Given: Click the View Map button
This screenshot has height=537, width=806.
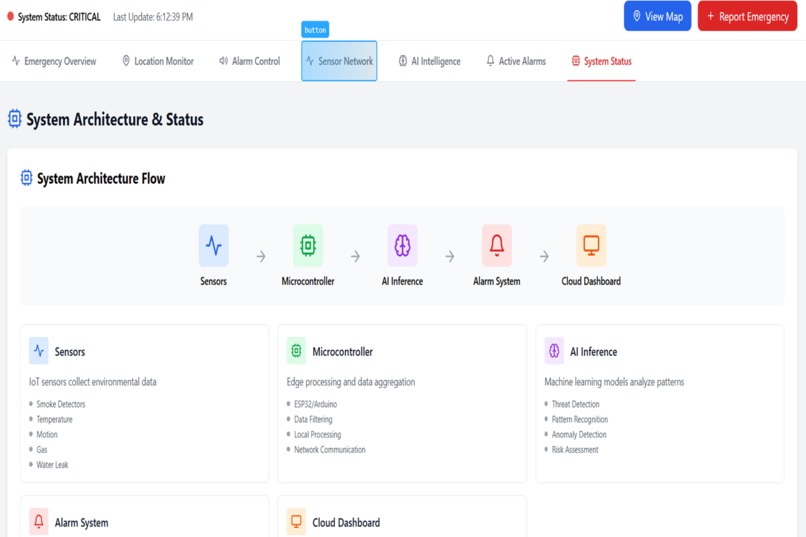Looking at the screenshot, I should coord(657,16).
